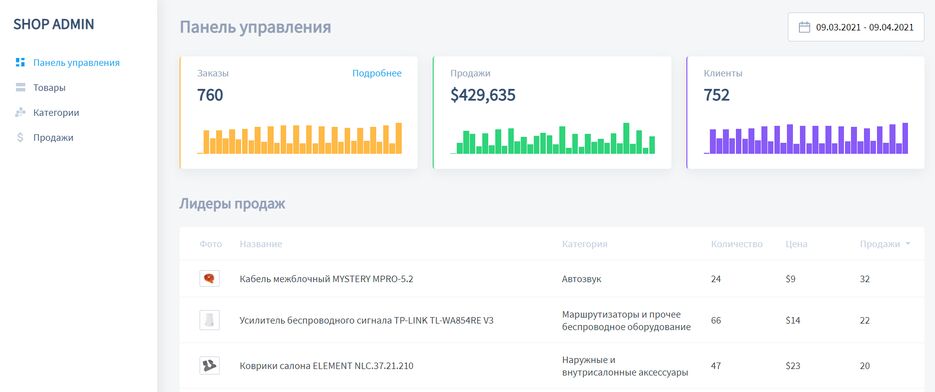Image resolution: width=935 pixels, height=392 pixels.
Task: Click the Кабель межблочный MYSTERY MPRO-5.2 product name
Action: 326,279
